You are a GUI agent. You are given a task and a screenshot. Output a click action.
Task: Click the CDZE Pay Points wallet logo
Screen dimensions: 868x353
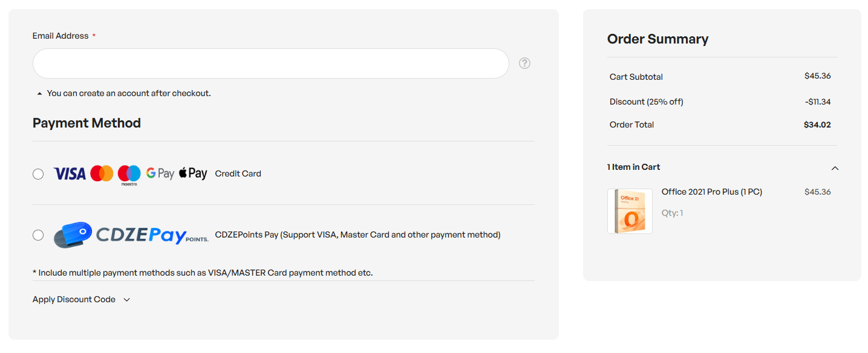pos(73,235)
